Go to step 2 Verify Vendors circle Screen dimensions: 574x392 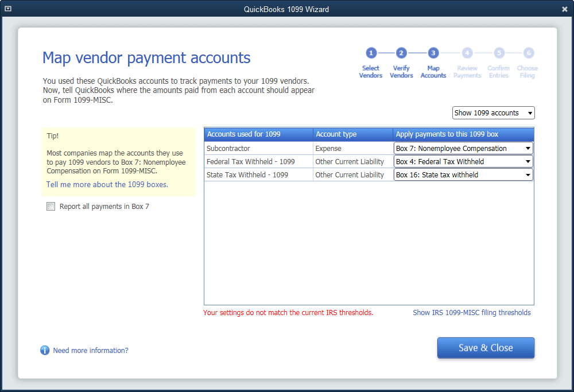tap(401, 53)
